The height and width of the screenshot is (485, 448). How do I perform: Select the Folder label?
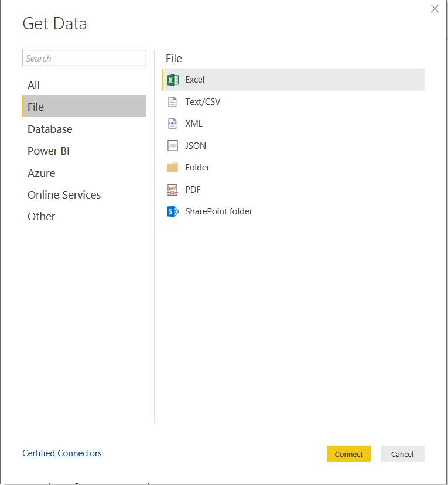[197, 168]
